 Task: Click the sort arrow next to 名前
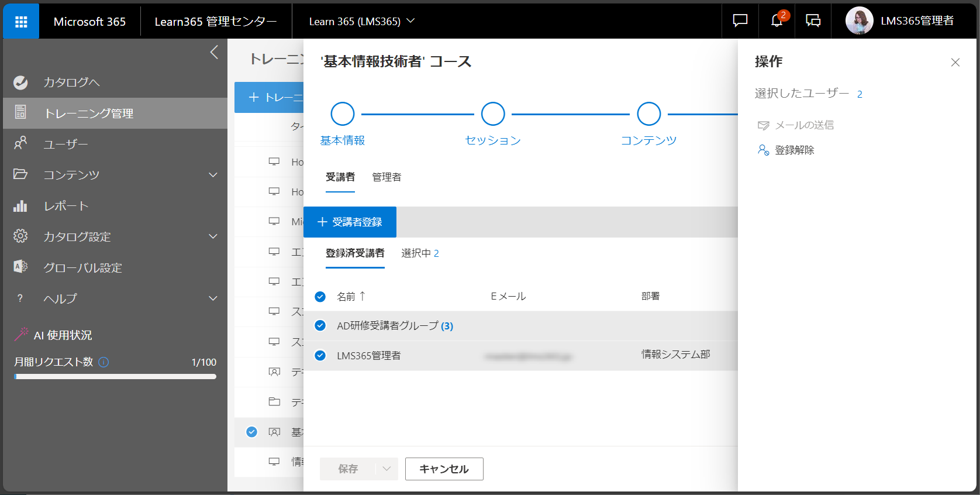tap(363, 296)
